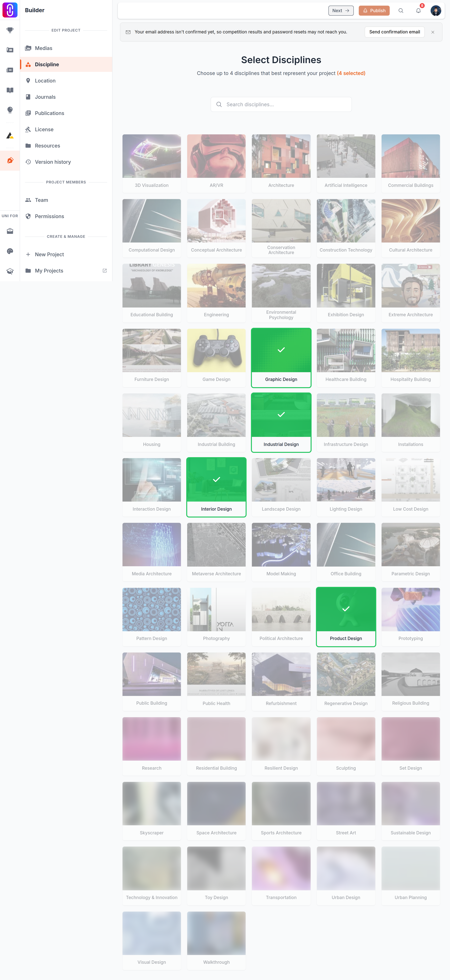Pick the Model Making card
Viewport: 450px width, 980px height.
pos(281,552)
